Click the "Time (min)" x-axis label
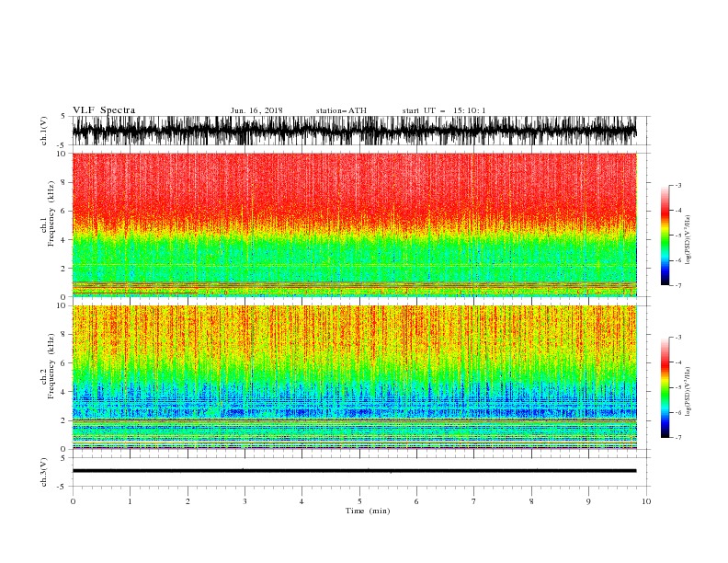The image size is (728, 563). (368, 511)
